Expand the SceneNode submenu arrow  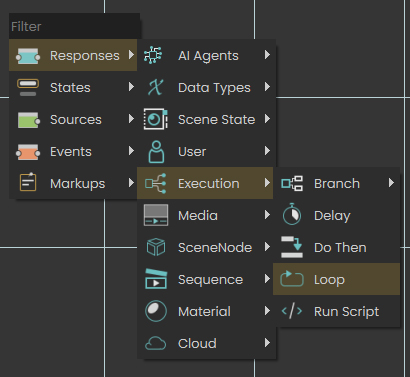[267, 247]
